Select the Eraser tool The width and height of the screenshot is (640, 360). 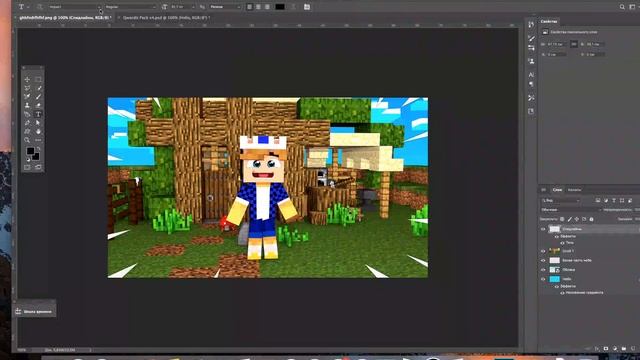pyautogui.click(x=39, y=105)
